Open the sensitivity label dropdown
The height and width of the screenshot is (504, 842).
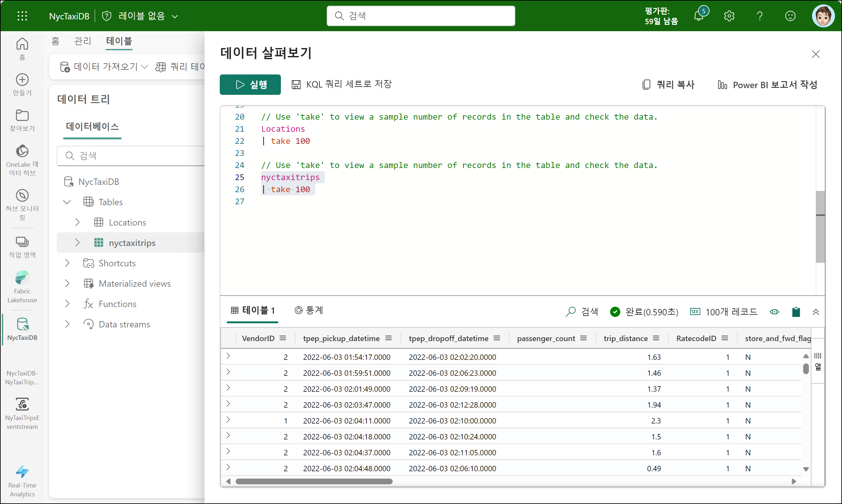(175, 16)
